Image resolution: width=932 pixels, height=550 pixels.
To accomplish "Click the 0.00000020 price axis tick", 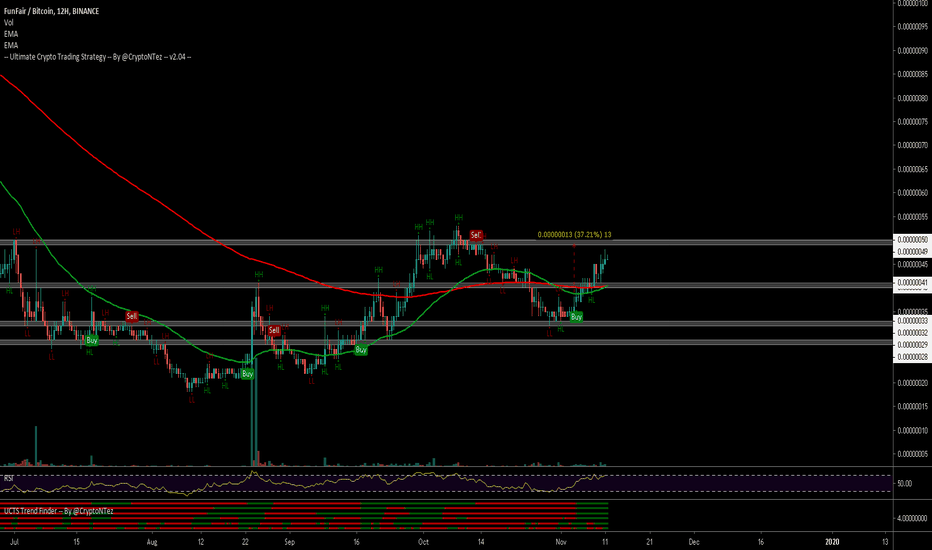I will 913,383.
